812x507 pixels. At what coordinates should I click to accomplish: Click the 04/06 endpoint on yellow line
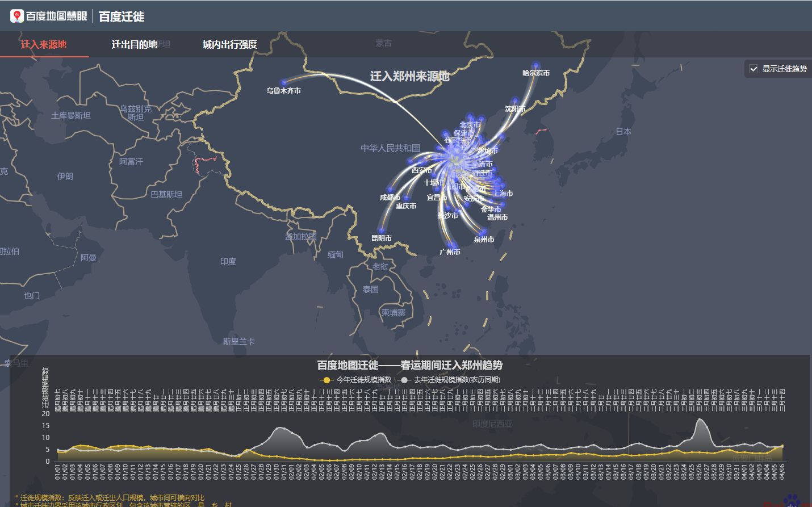click(x=782, y=446)
